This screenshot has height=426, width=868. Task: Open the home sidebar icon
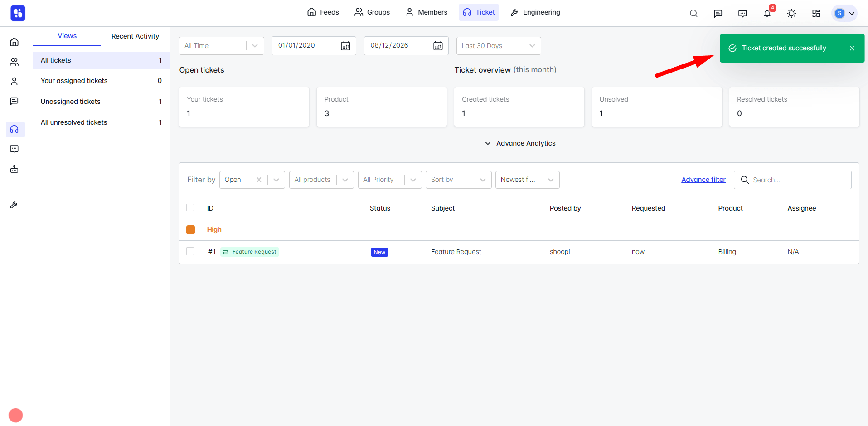click(15, 42)
